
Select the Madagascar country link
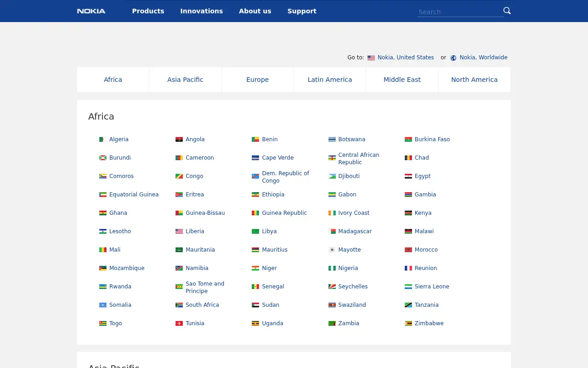pos(355,231)
